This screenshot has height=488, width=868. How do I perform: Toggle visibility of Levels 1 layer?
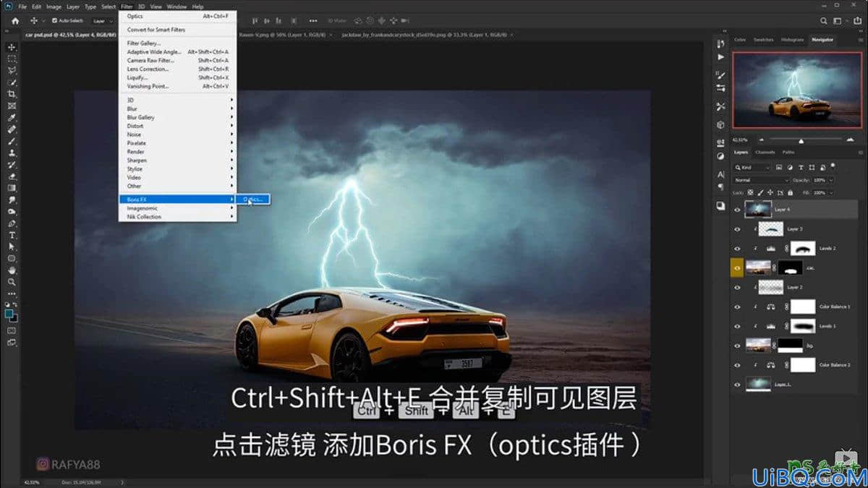[737, 326]
